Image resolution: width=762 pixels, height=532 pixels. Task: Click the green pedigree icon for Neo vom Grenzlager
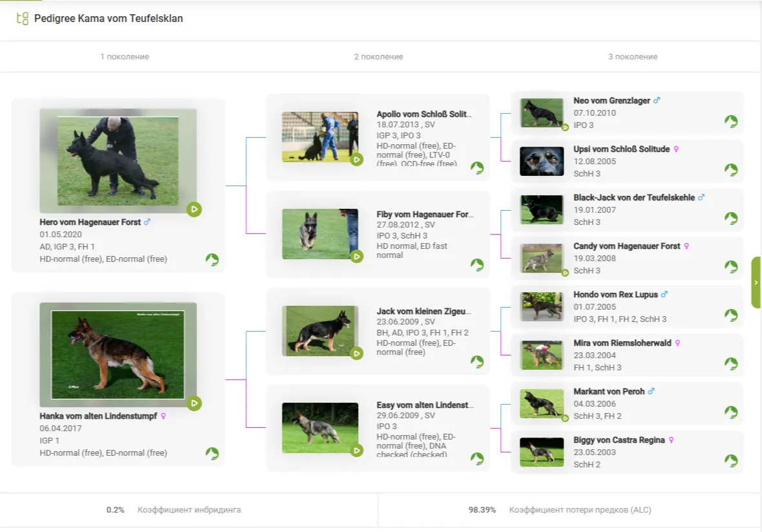(731, 122)
